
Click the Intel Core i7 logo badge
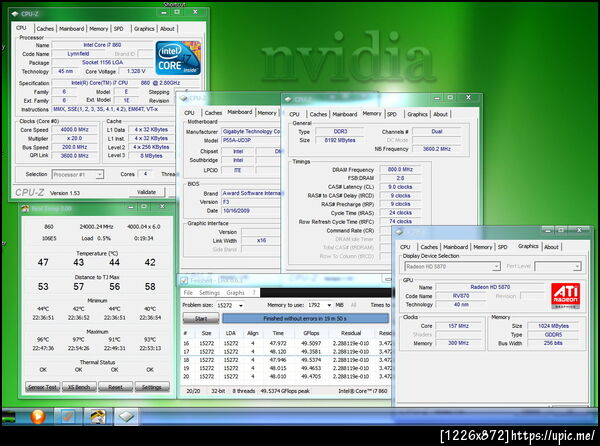[x=178, y=57]
